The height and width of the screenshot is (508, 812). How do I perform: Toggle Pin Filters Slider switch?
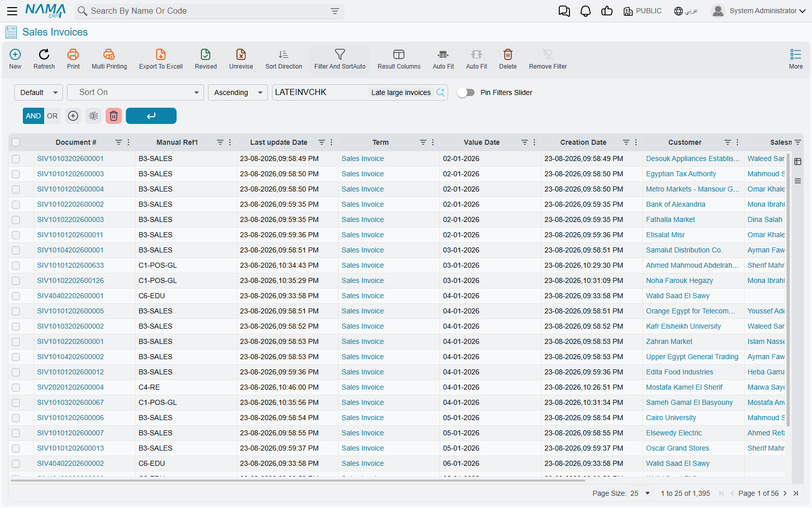click(x=466, y=92)
